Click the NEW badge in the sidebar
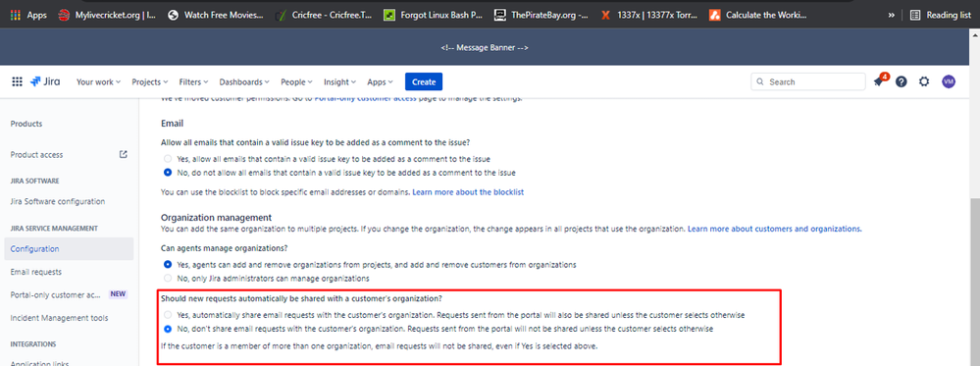The width and height of the screenshot is (980, 366). [x=118, y=294]
